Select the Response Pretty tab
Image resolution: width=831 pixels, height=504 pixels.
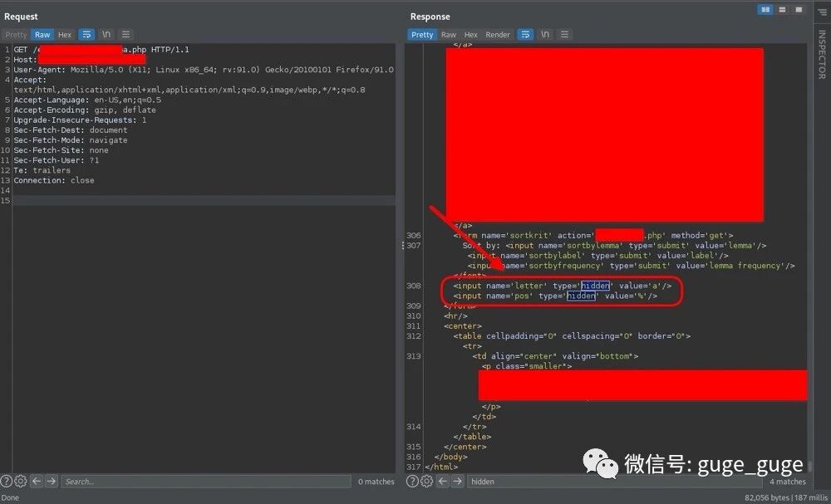[422, 34]
